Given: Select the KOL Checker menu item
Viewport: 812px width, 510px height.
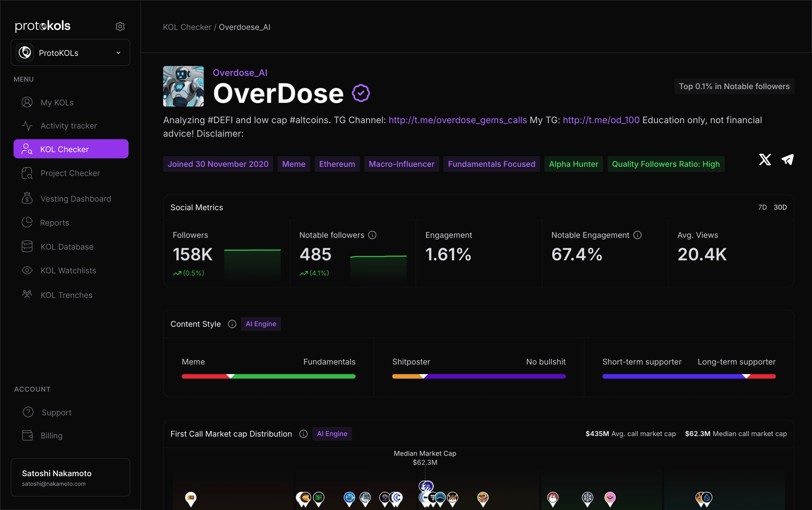Looking at the screenshot, I should coord(71,149).
